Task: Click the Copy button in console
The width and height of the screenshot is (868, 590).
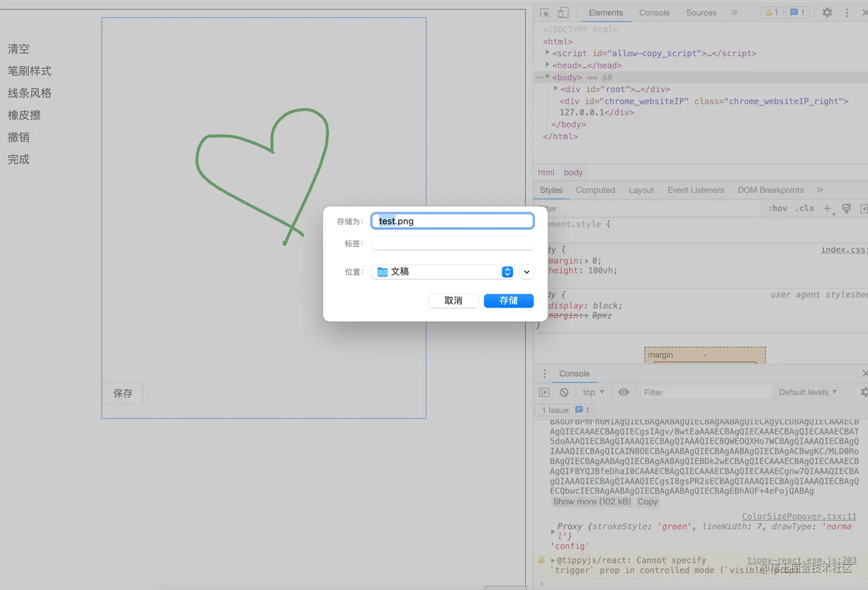Action: point(648,502)
